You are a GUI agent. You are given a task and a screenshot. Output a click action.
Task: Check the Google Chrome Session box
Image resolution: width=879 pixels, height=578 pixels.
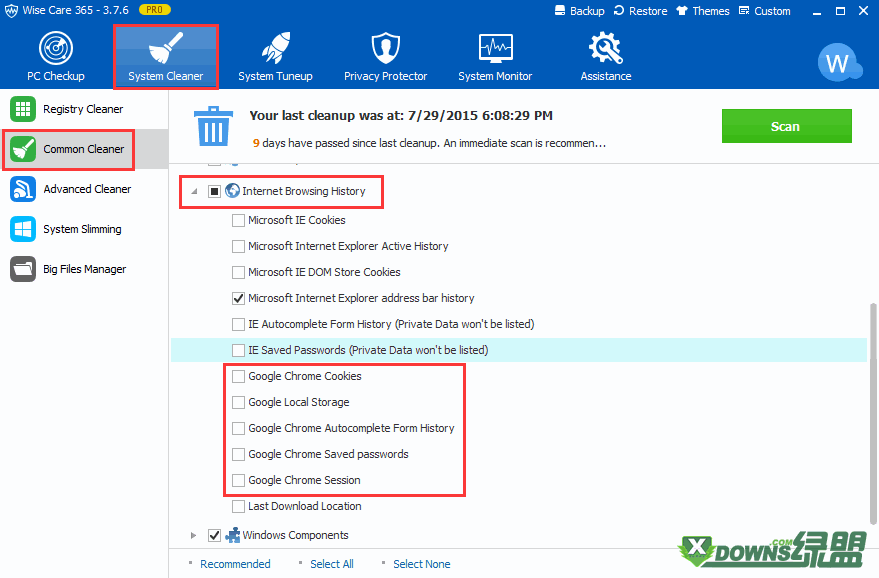coord(238,480)
